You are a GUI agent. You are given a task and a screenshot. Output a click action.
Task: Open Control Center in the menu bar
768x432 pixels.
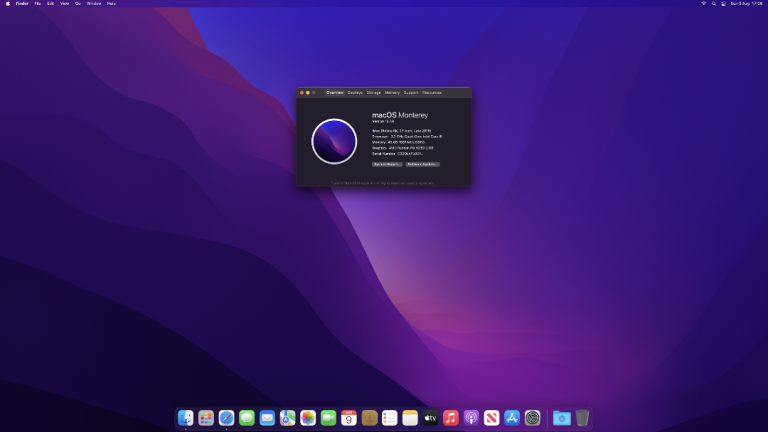pos(723,3)
